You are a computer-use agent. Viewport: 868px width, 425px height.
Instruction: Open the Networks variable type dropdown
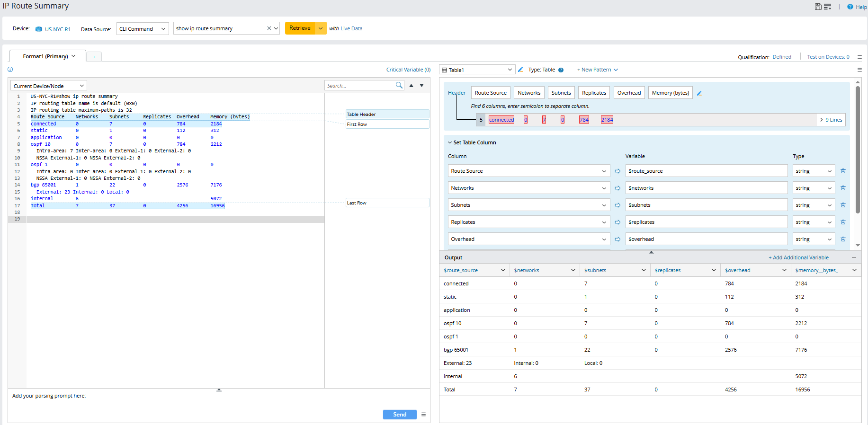coord(813,188)
